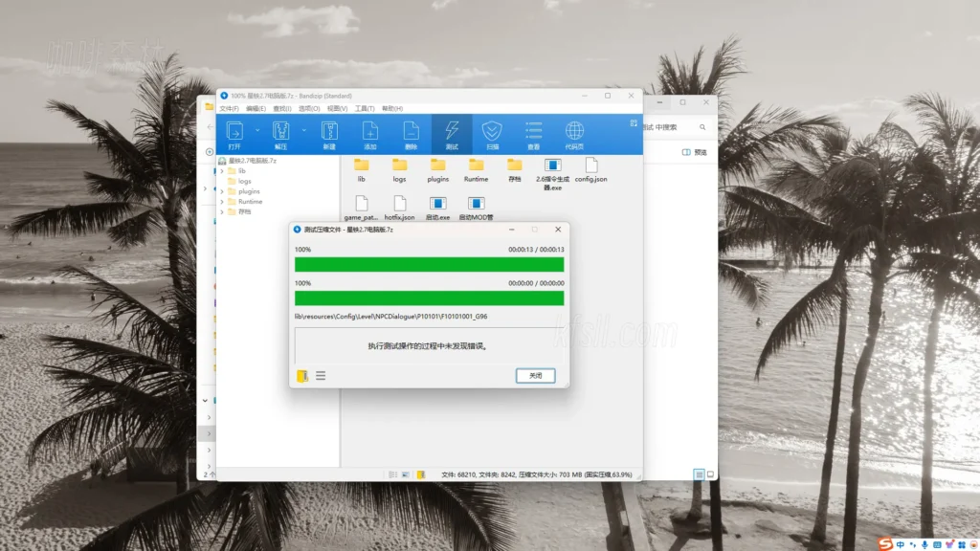This screenshot has width=980, height=551.
Task: Click the yellow archive icon in test dialog
Action: (x=302, y=376)
